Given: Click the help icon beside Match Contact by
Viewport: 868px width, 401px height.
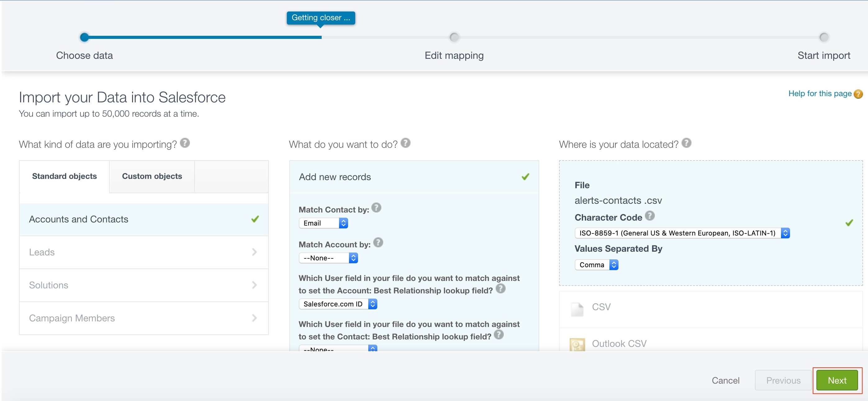Looking at the screenshot, I should point(376,208).
